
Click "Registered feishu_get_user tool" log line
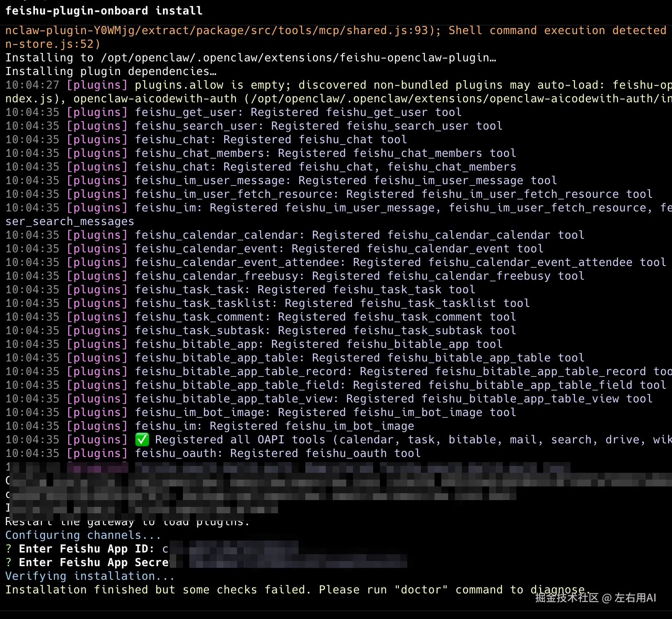[x=234, y=112]
